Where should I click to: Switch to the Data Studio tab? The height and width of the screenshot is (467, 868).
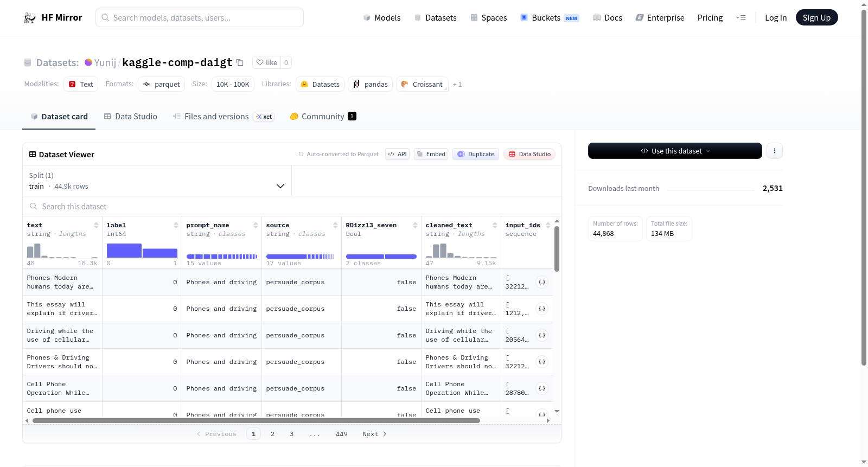tap(131, 117)
